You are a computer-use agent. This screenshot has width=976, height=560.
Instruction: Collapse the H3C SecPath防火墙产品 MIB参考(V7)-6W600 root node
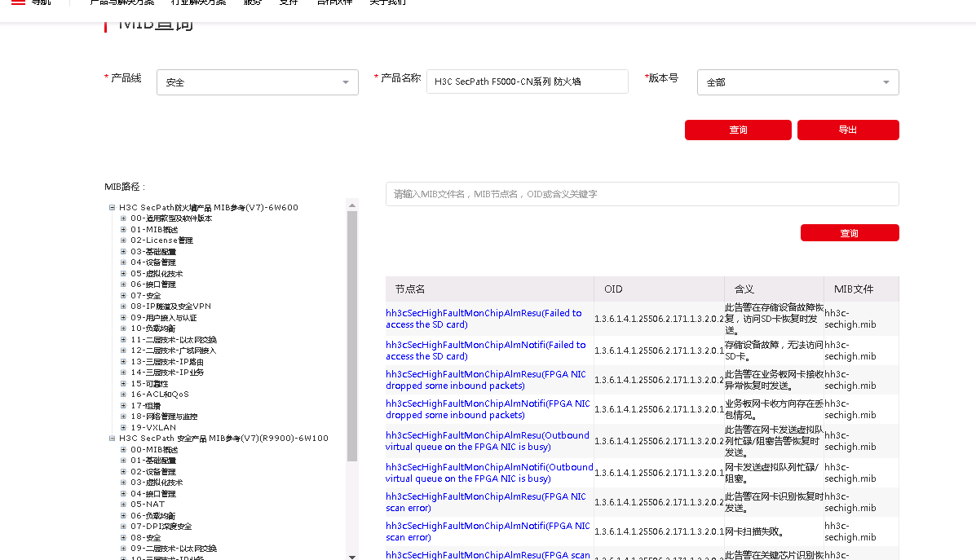[x=112, y=208]
